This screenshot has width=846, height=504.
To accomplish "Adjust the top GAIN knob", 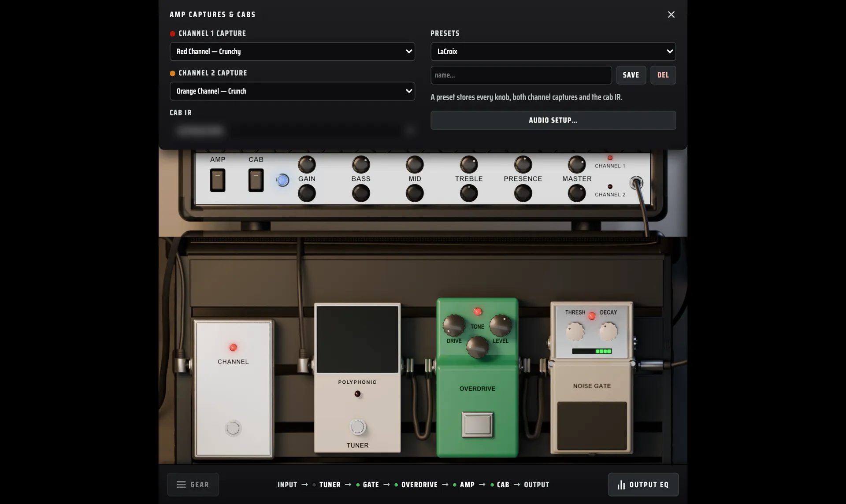I will pyautogui.click(x=307, y=164).
